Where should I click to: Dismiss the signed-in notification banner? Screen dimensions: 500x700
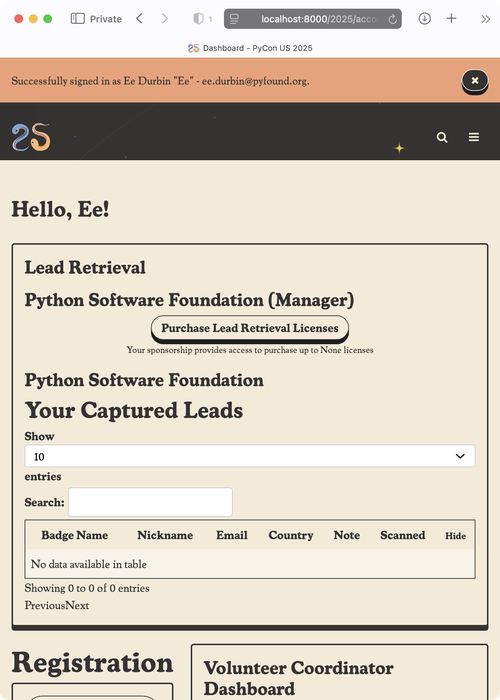(475, 80)
